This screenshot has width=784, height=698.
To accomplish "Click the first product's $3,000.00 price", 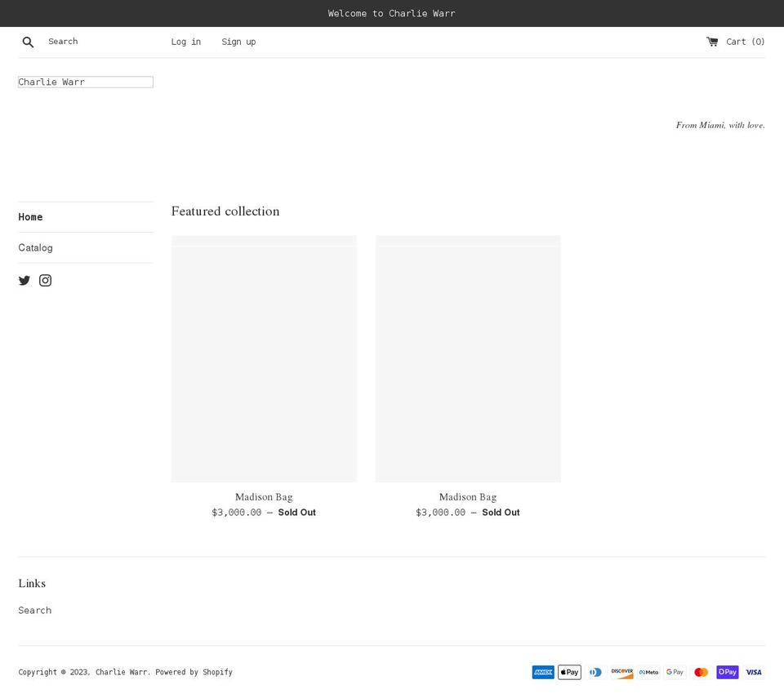I will point(237,513).
